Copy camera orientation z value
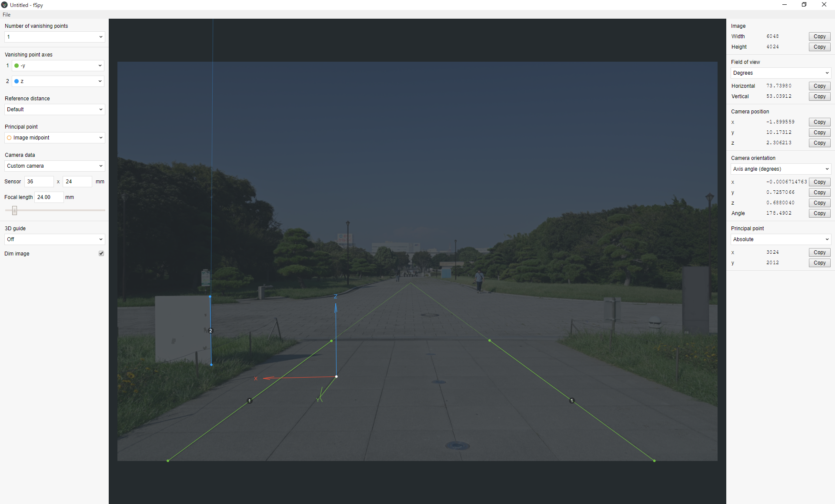The image size is (835, 504). coord(819,203)
